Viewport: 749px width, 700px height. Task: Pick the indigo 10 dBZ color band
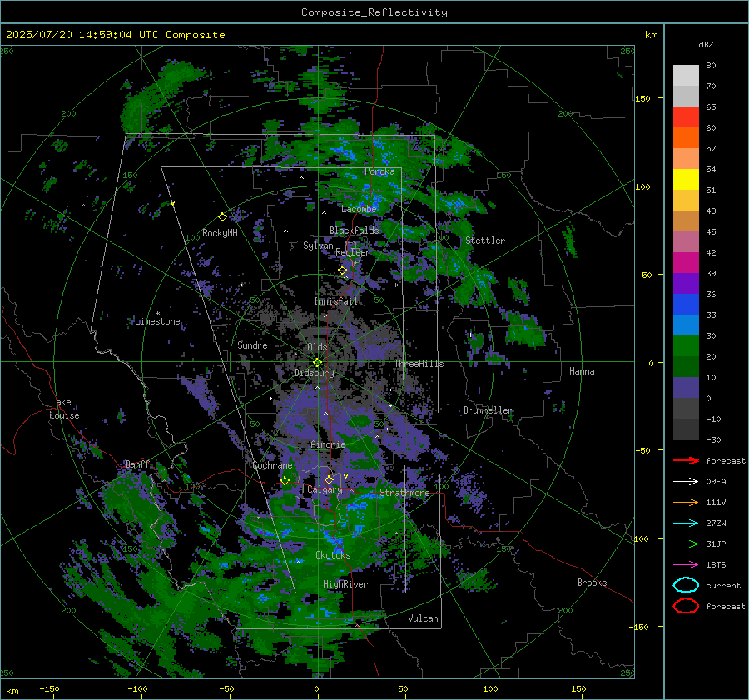[686, 387]
